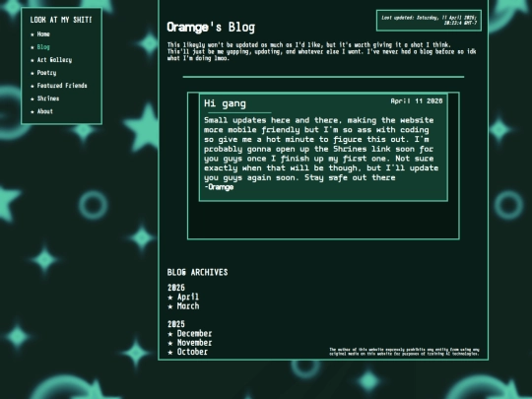This screenshot has height=399, width=532.
Task: Click the 'Last updated' timestamp box
Action: pyautogui.click(x=429, y=21)
